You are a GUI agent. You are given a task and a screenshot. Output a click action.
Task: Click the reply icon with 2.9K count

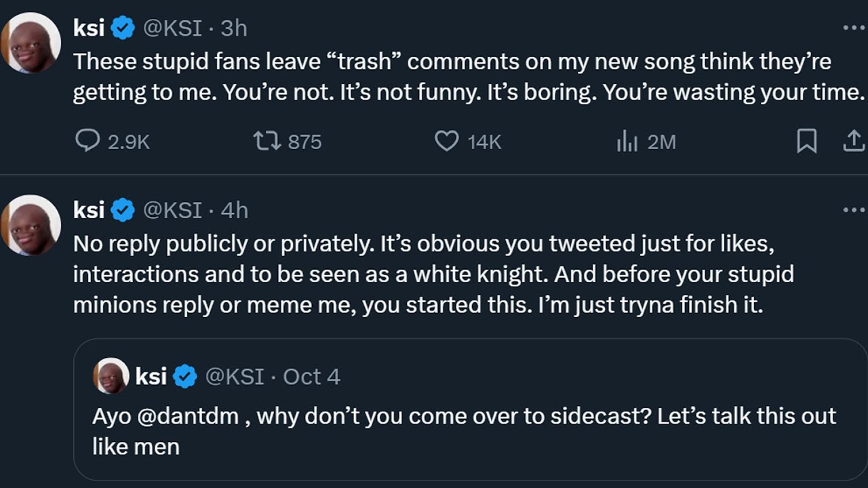point(87,141)
